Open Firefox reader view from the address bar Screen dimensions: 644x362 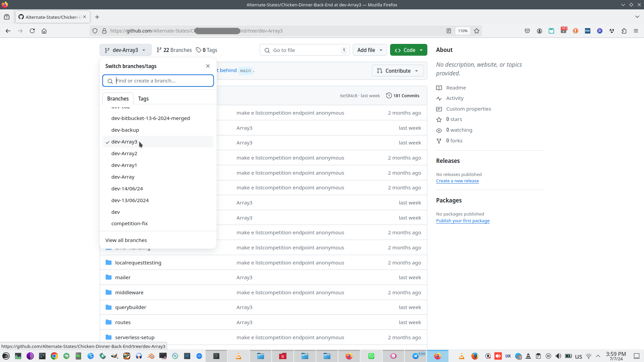(x=448, y=31)
